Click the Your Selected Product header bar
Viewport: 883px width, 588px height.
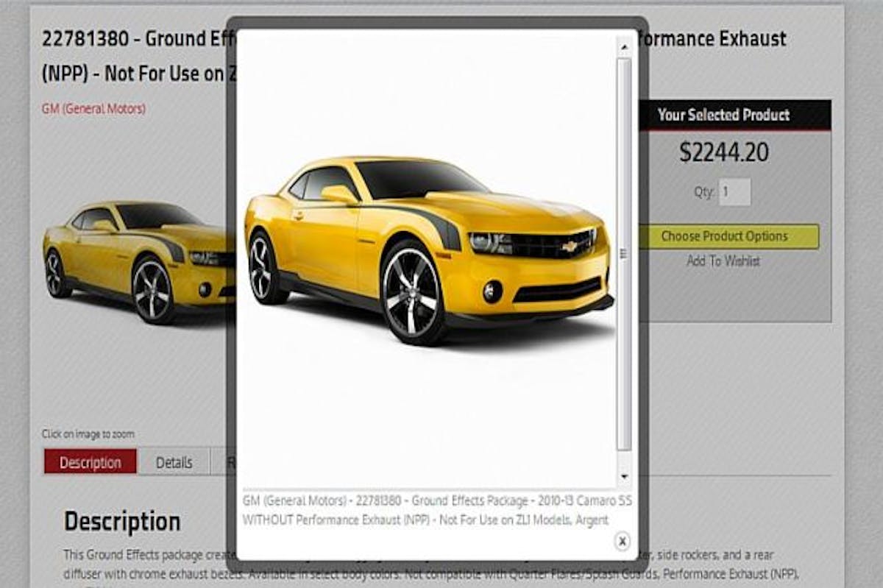(723, 116)
